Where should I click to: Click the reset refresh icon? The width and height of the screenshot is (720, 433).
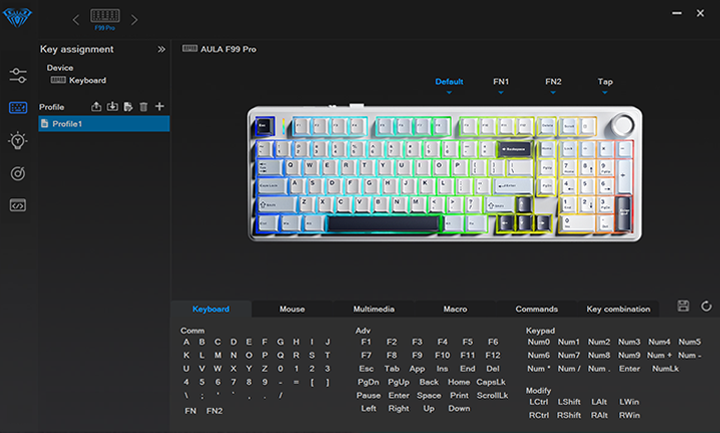tap(706, 306)
